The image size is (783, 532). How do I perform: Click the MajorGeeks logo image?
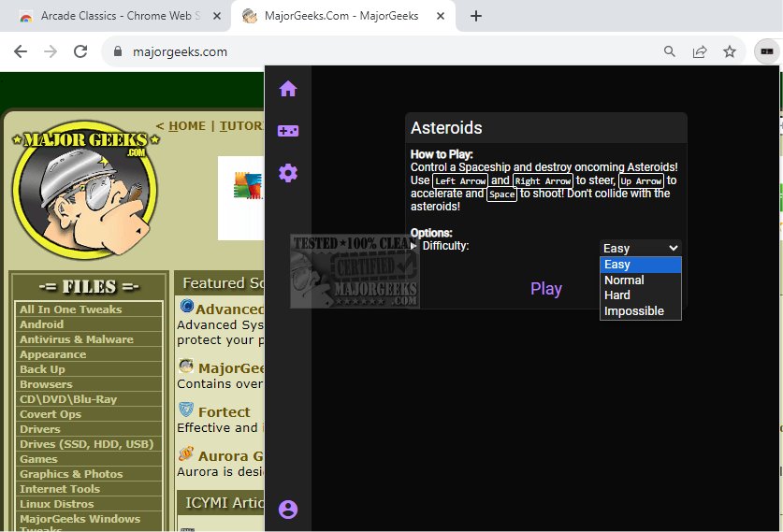click(x=85, y=190)
